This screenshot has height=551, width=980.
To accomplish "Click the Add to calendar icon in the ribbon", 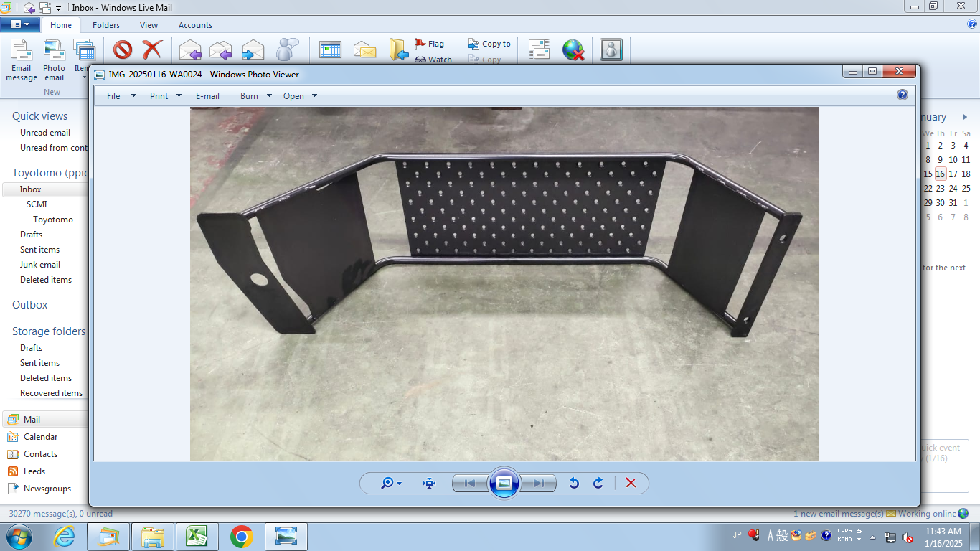I will [x=330, y=50].
